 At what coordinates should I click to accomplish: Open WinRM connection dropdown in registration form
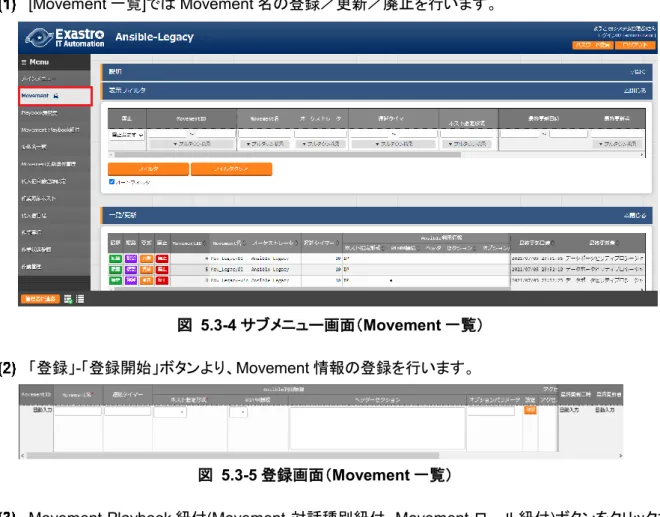239,412
